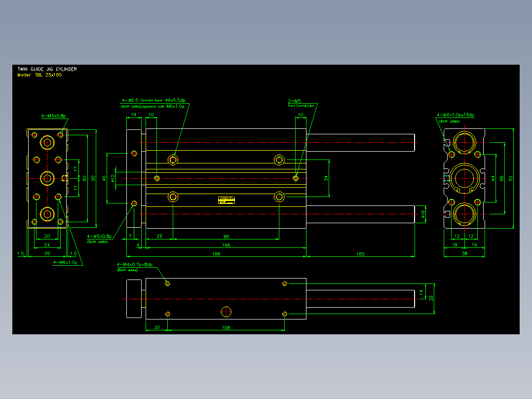Screen dimensions: 532x399
Task: Click the ø12 diameter dimension text
Action: [113, 178]
